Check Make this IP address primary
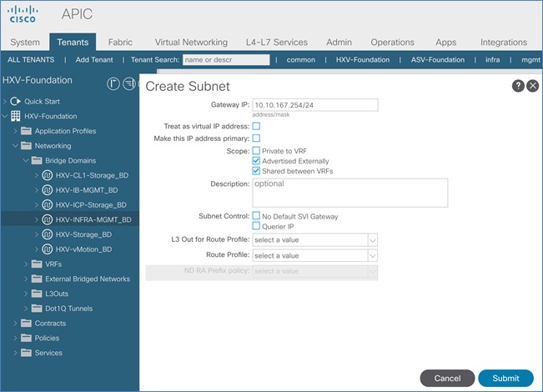 (256, 138)
